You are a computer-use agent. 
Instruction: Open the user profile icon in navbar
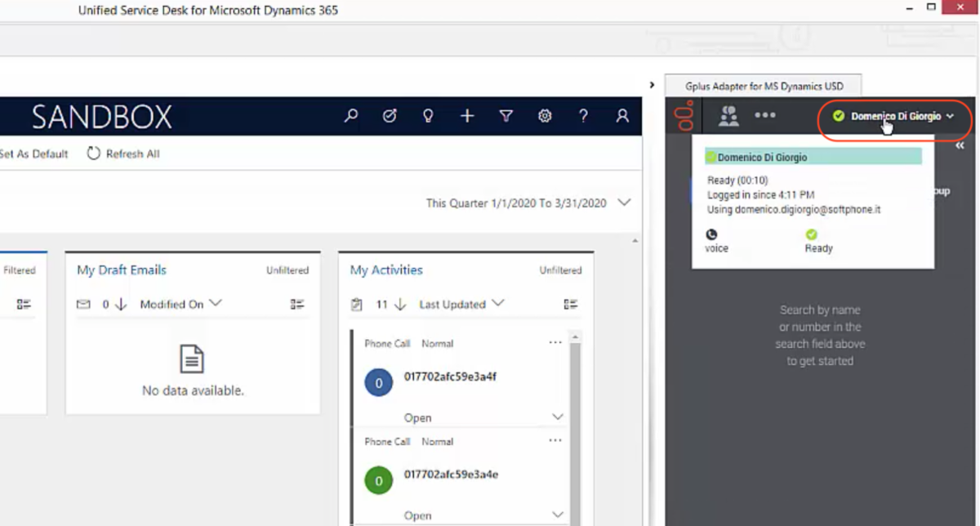[x=622, y=116]
